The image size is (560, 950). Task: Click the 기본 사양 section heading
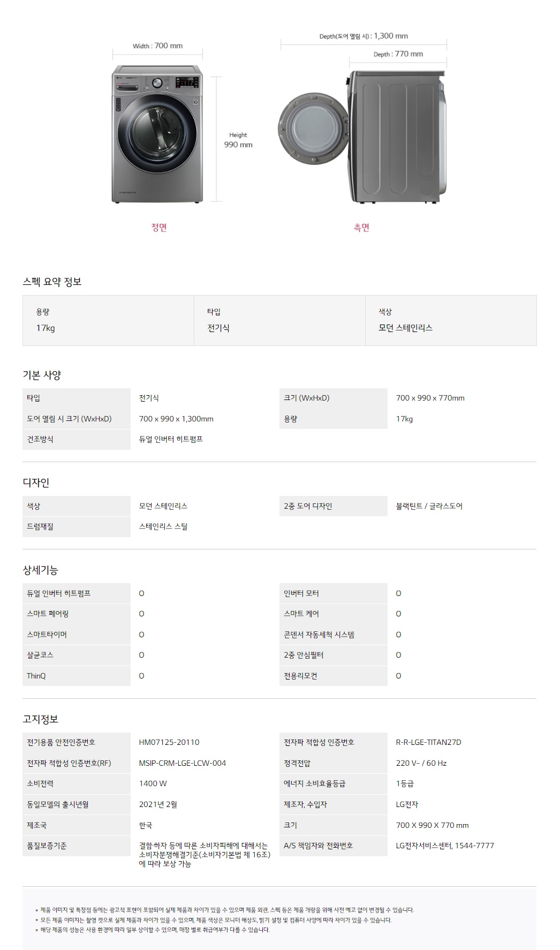pyautogui.click(x=42, y=375)
